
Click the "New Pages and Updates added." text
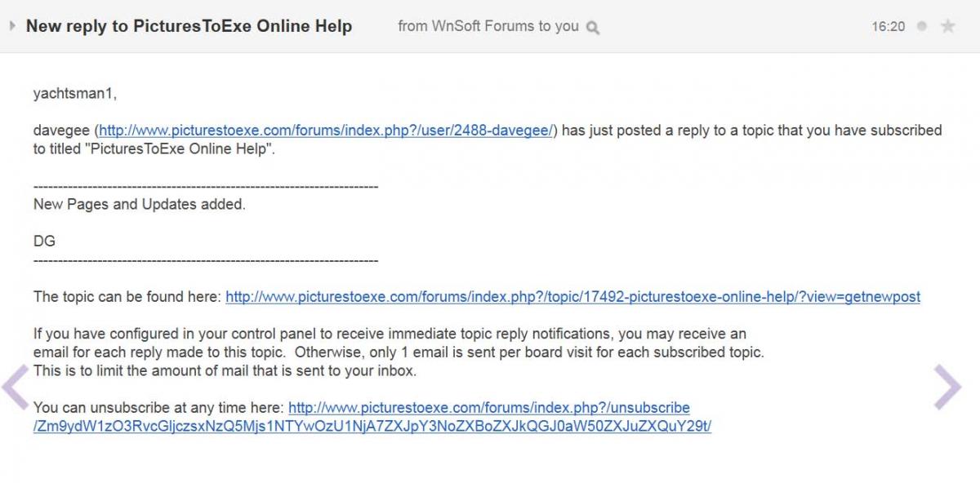[139, 205]
